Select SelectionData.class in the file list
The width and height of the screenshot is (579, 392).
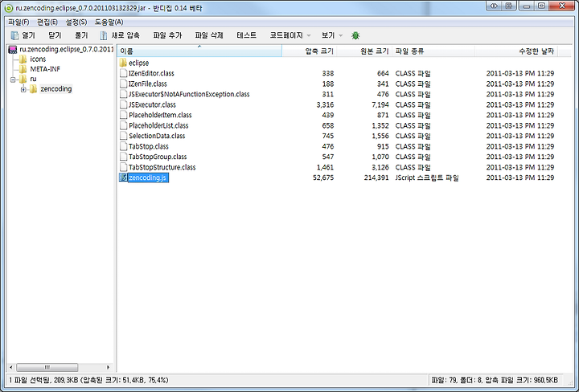coord(157,136)
